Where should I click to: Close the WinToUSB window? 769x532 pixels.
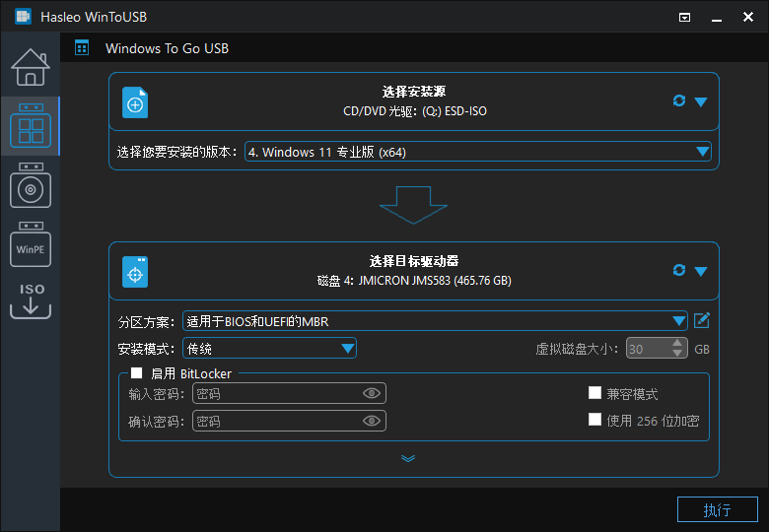click(748, 17)
